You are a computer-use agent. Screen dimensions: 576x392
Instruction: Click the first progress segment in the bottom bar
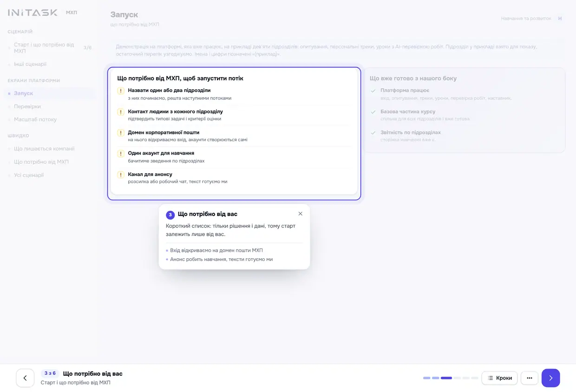(x=427, y=378)
